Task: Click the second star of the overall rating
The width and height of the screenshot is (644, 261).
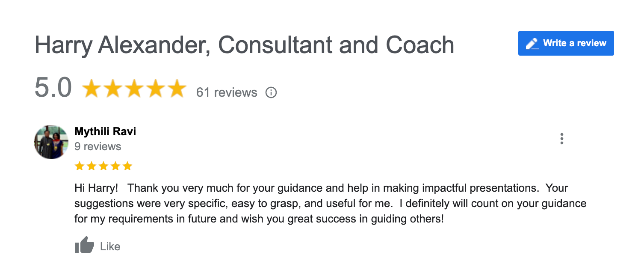Action: tap(113, 88)
